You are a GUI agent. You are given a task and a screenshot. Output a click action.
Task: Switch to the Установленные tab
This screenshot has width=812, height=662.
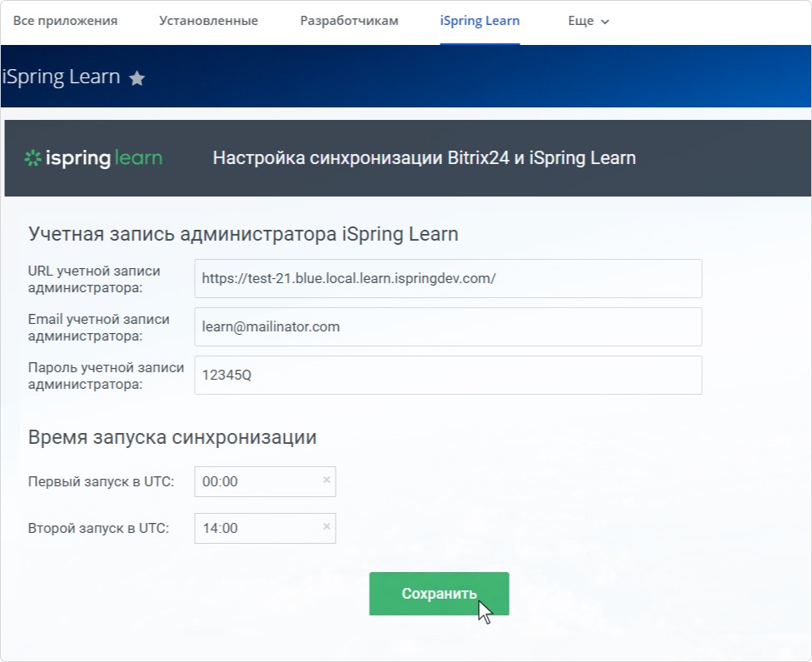pos(209,21)
